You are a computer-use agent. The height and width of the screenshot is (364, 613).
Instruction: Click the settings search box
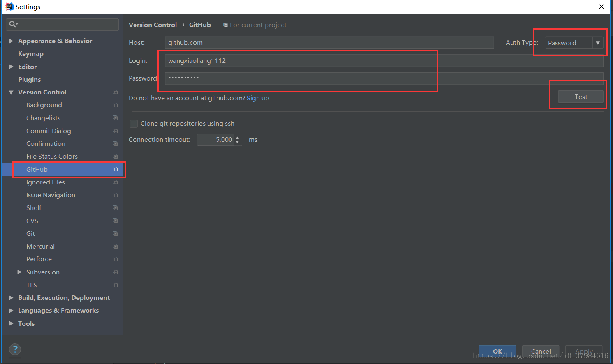[x=62, y=25]
